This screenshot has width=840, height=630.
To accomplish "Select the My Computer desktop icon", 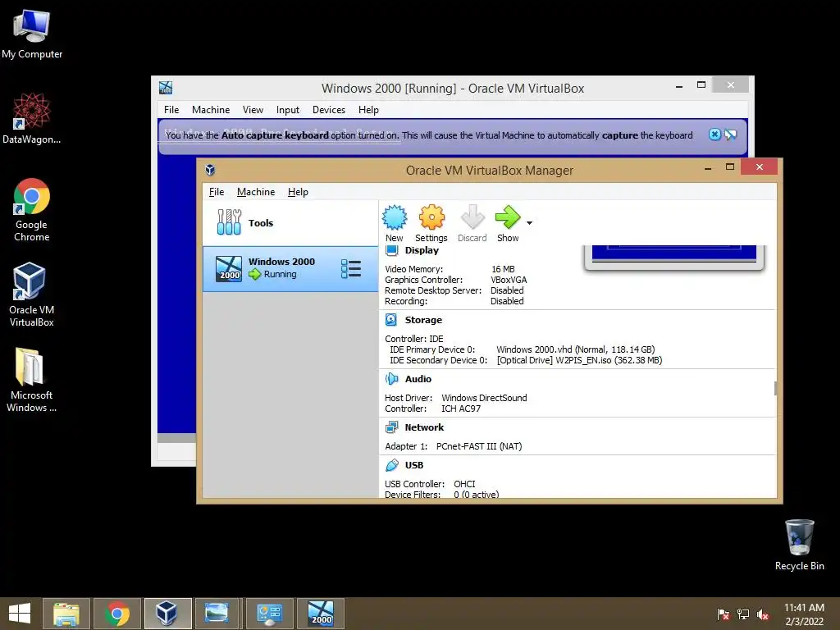I will [32, 34].
